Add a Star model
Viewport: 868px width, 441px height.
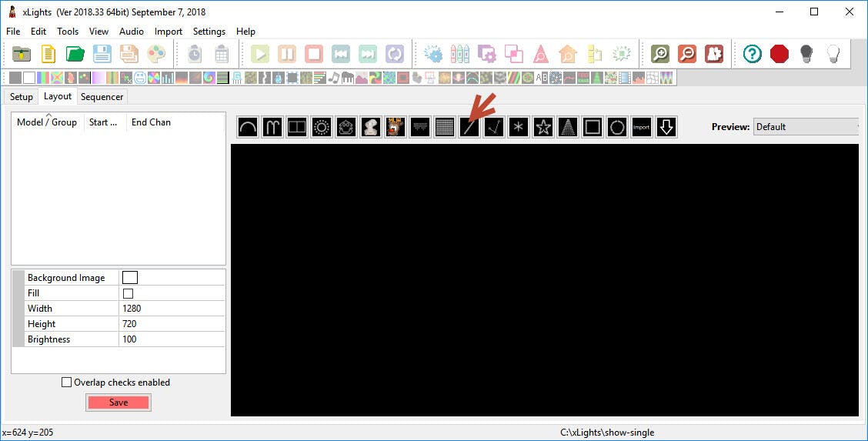click(x=543, y=127)
